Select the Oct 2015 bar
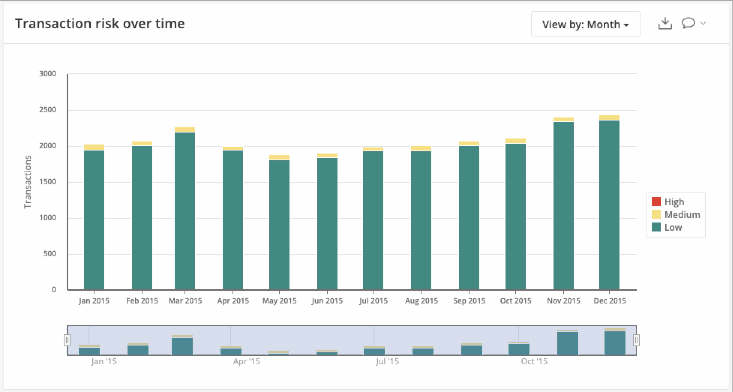 [516, 214]
